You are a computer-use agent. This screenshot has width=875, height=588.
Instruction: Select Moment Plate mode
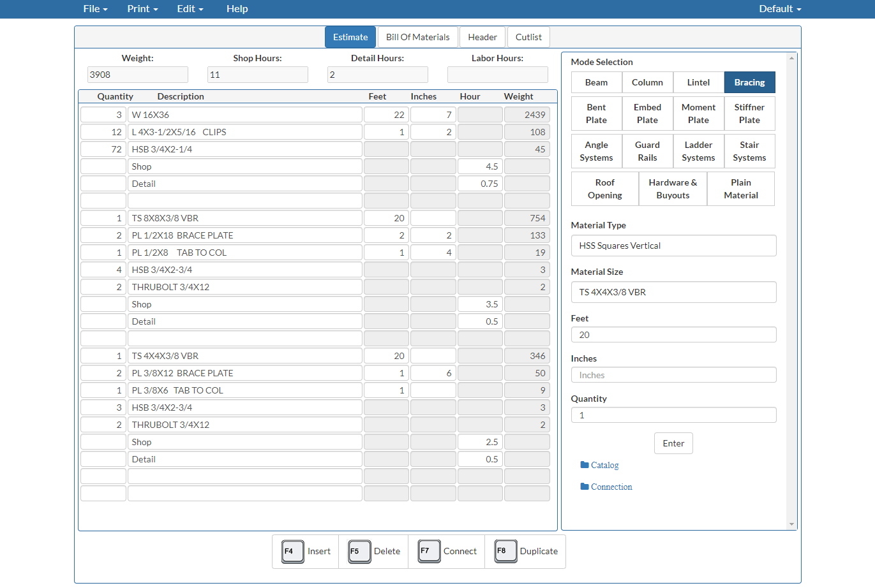click(699, 114)
